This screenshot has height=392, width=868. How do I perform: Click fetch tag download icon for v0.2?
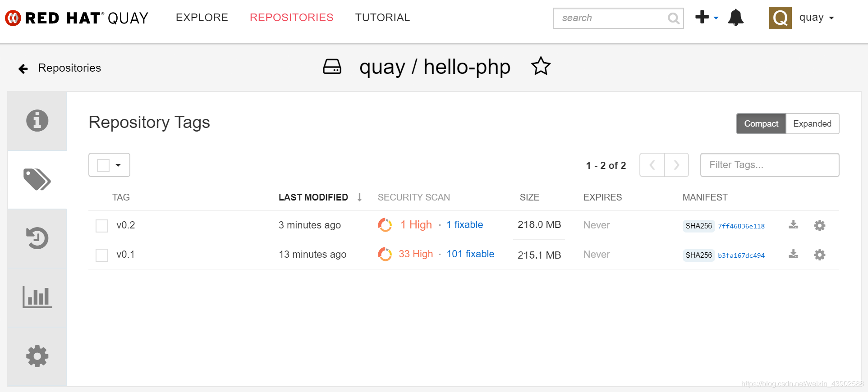(x=794, y=225)
